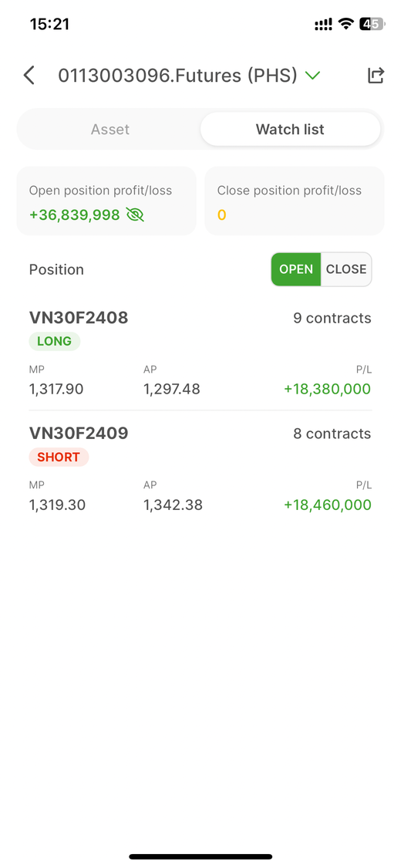The image size is (401, 868).
Task: Switch to CLOSE positions toggle
Action: [x=346, y=269]
